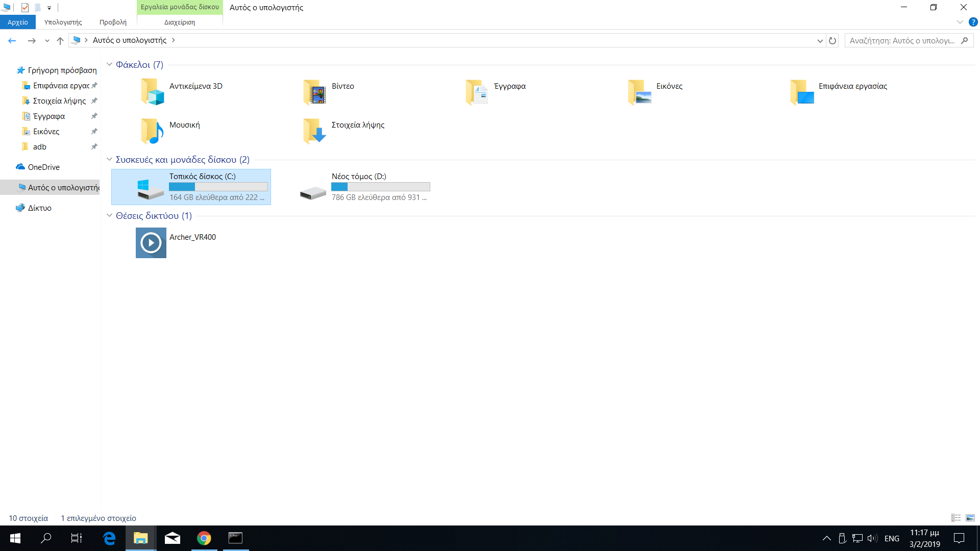Open the Αρχείο menu tab
Image resolution: width=980 pixels, height=551 pixels.
[x=18, y=22]
